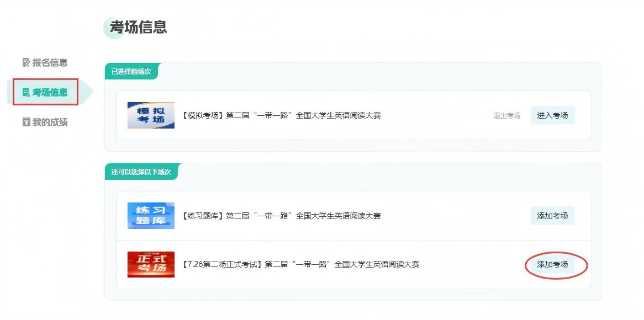
Task: Click the pencil icon beside 报名信息
Action: point(26,62)
